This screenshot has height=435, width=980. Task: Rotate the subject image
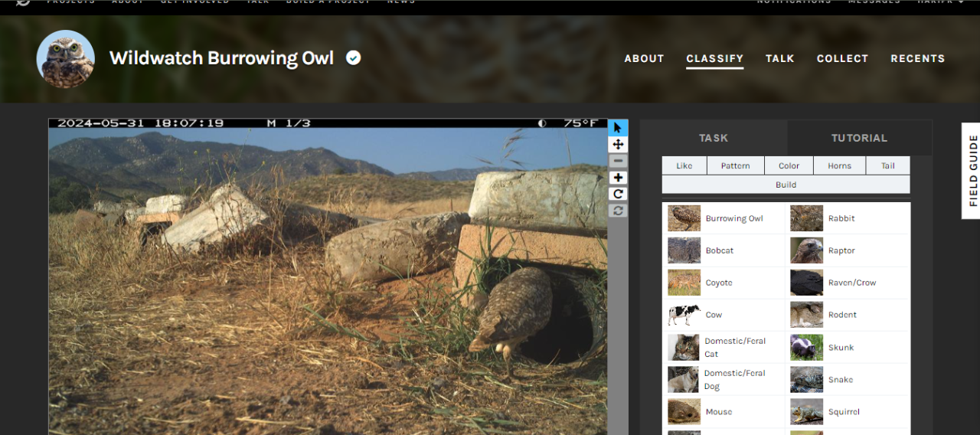pos(618,194)
